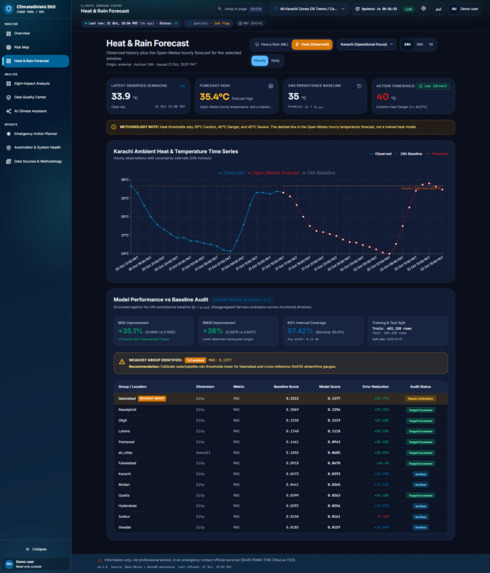490x573 pixels.
Task: Open the All Karachi Zones dropdown
Action: (x=309, y=9)
